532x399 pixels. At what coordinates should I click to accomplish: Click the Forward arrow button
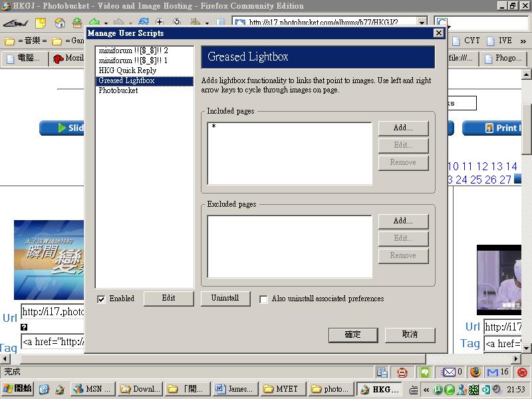(119, 23)
